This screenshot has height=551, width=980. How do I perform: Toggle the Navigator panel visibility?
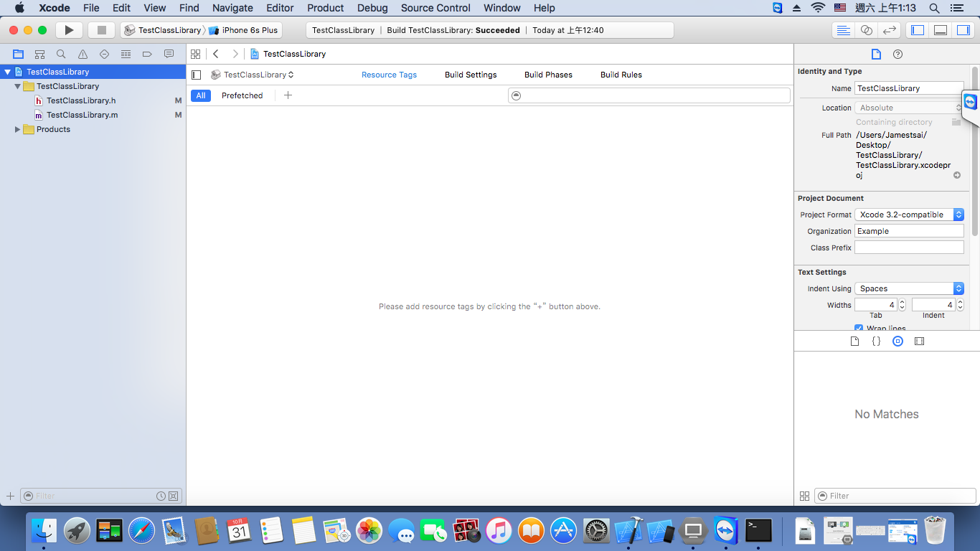tap(917, 30)
